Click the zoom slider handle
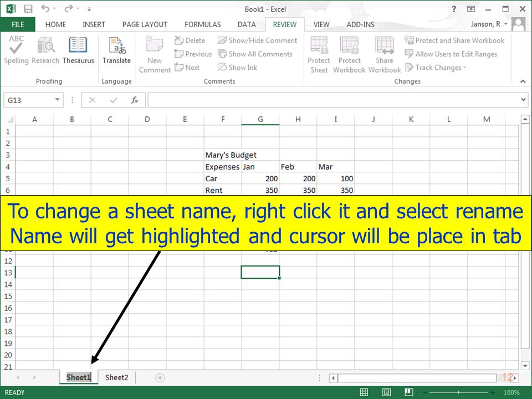 pyautogui.click(x=459, y=392)
